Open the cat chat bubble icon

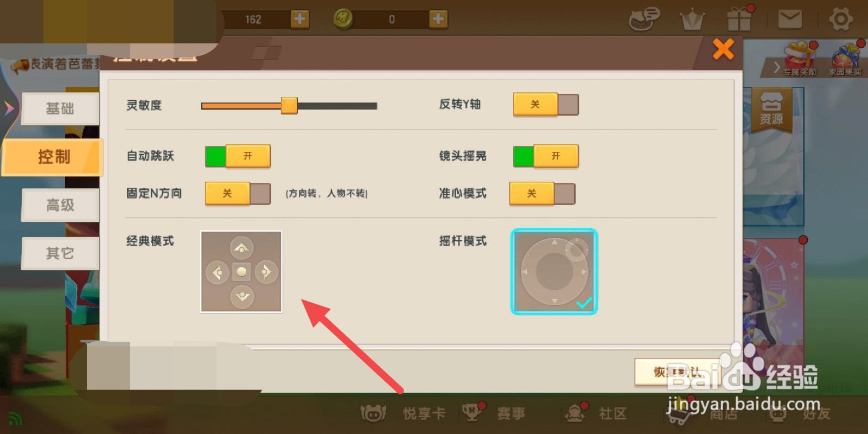point(644,20)
